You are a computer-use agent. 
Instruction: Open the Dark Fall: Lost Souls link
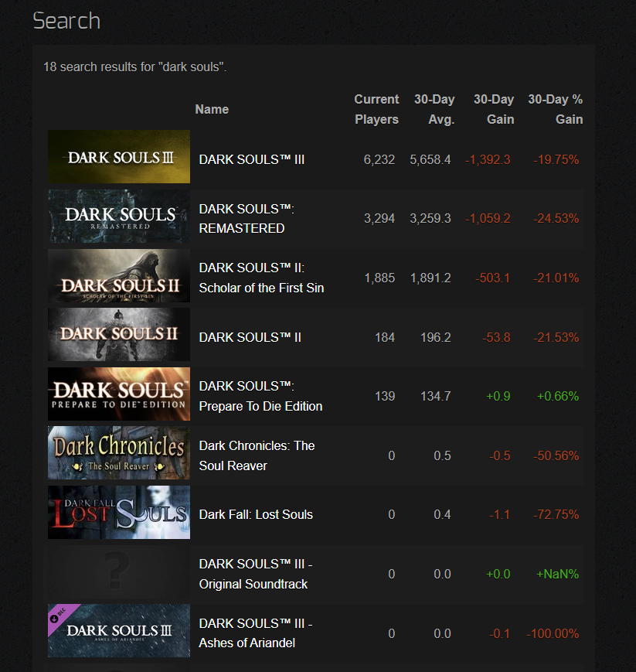point(256,514)
